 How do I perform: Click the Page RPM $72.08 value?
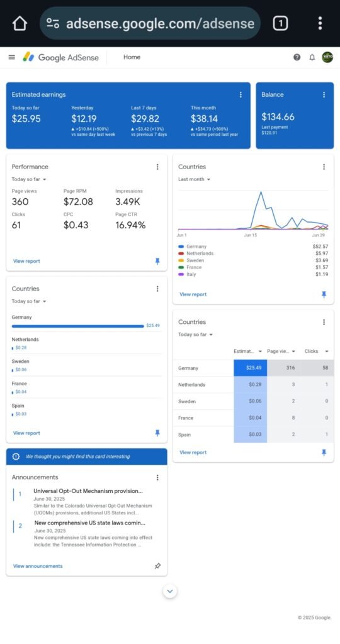point(78,202)
